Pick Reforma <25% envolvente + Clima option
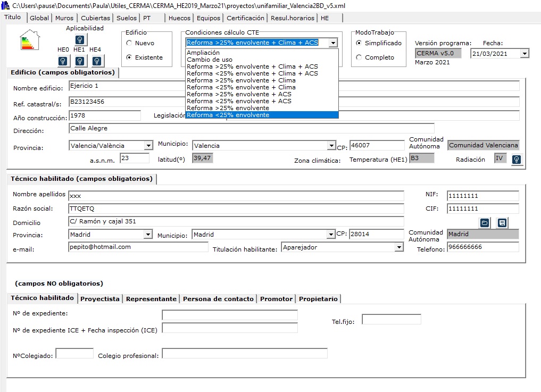This screenshot has height=392, width=541. 262,87
